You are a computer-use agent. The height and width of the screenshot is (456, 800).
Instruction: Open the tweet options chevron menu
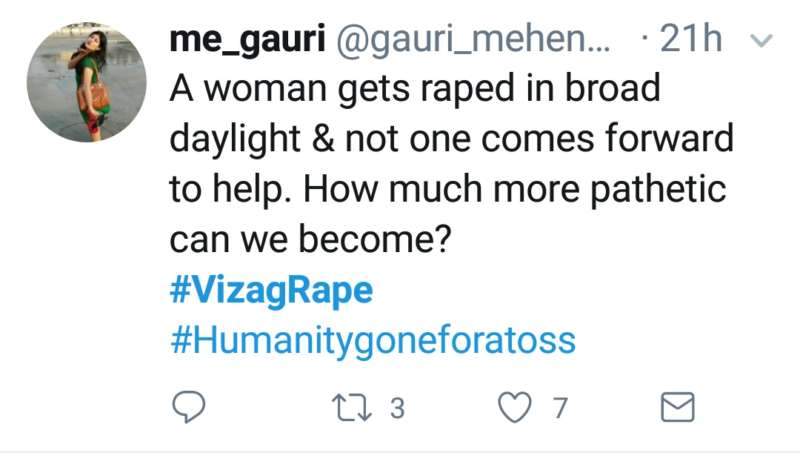tap(762, 41)
